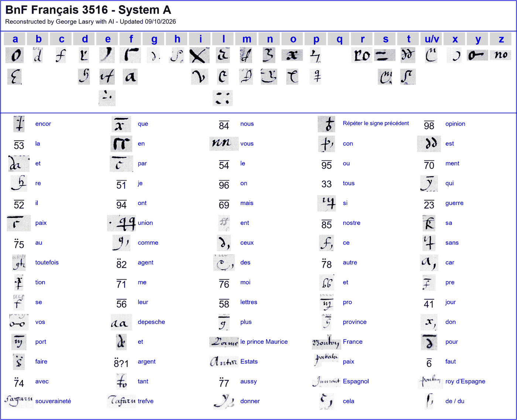Click the code number 84 beside 'nous'
Viewport: 517px width, 420px height.
pos(224,126)
